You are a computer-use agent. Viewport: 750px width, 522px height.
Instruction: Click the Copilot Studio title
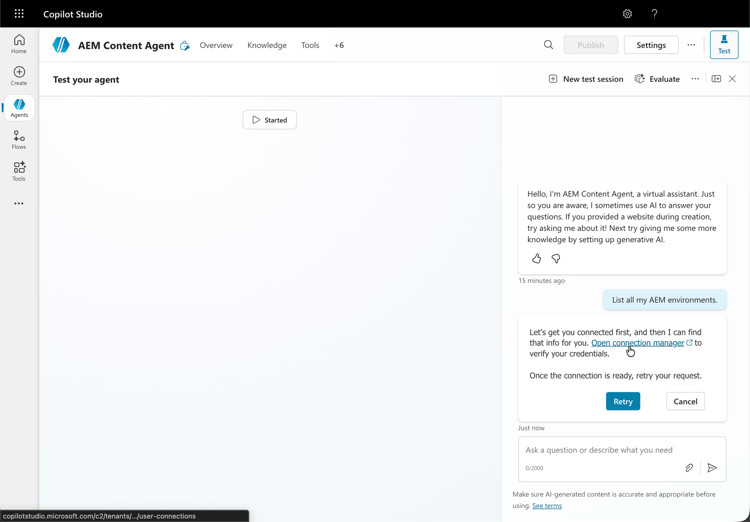tap(73, 14)
